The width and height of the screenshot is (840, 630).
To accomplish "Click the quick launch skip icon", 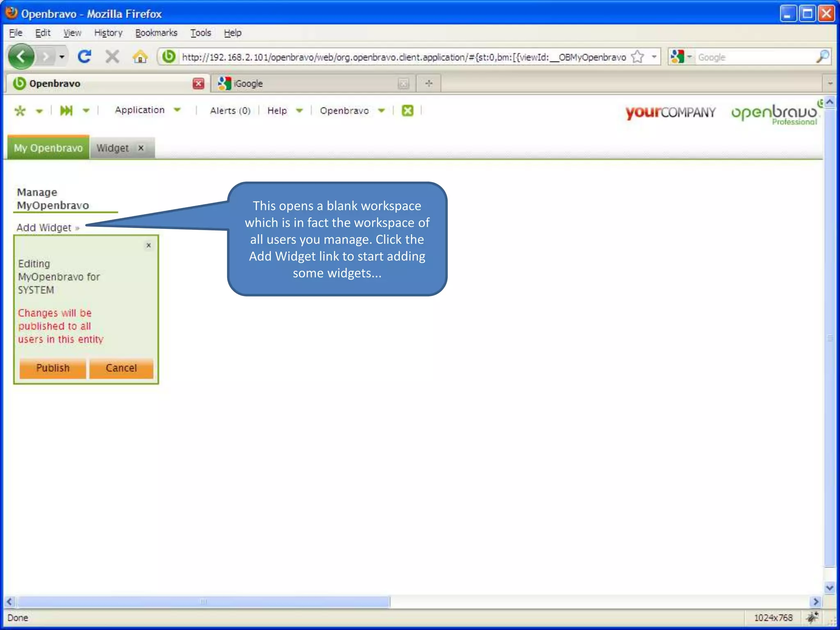I will click(x=66, y=110).
